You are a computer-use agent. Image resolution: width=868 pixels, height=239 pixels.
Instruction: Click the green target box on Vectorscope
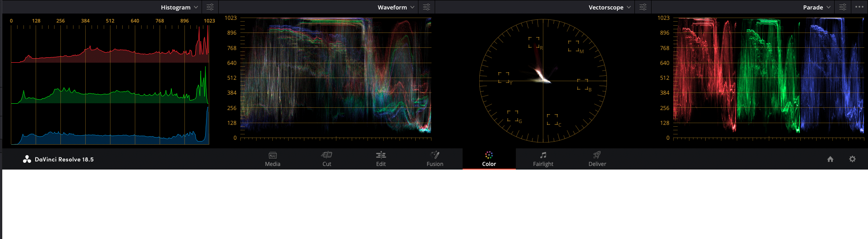(x=513, y=116)
